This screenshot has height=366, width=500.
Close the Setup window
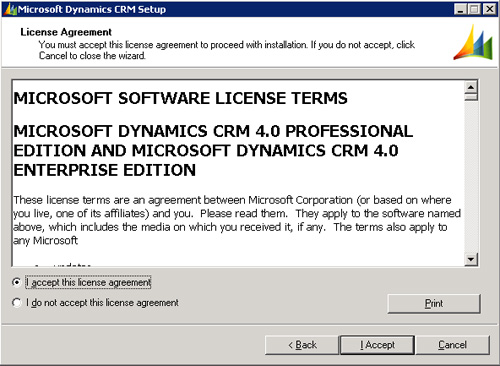(489, 9)
